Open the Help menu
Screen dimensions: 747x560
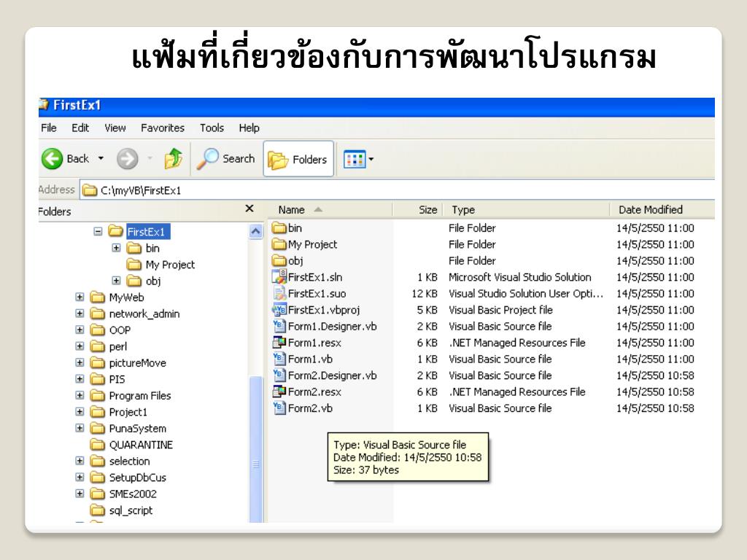[249, 128]
